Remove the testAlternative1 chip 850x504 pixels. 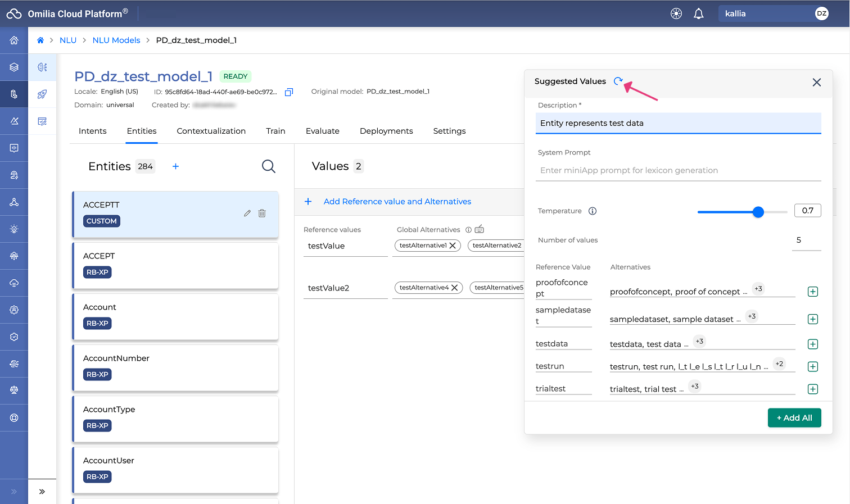click(453, 246)
